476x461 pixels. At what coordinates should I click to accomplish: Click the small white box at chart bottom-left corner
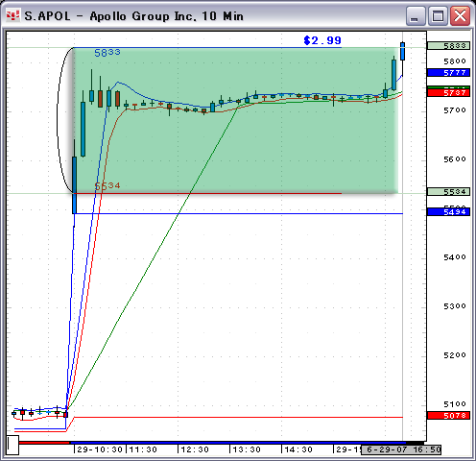click(x=12, y=445)
